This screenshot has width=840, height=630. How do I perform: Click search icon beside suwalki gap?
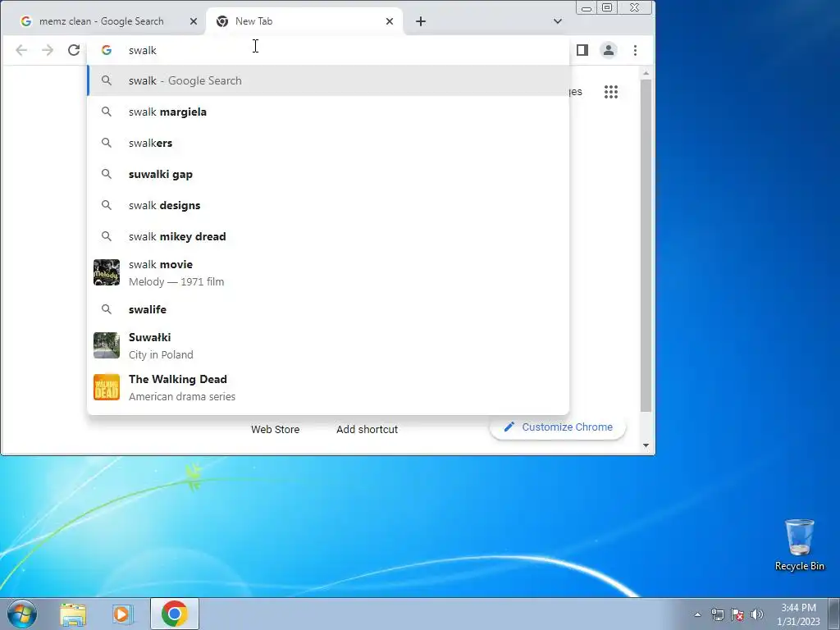pos(107,174)
